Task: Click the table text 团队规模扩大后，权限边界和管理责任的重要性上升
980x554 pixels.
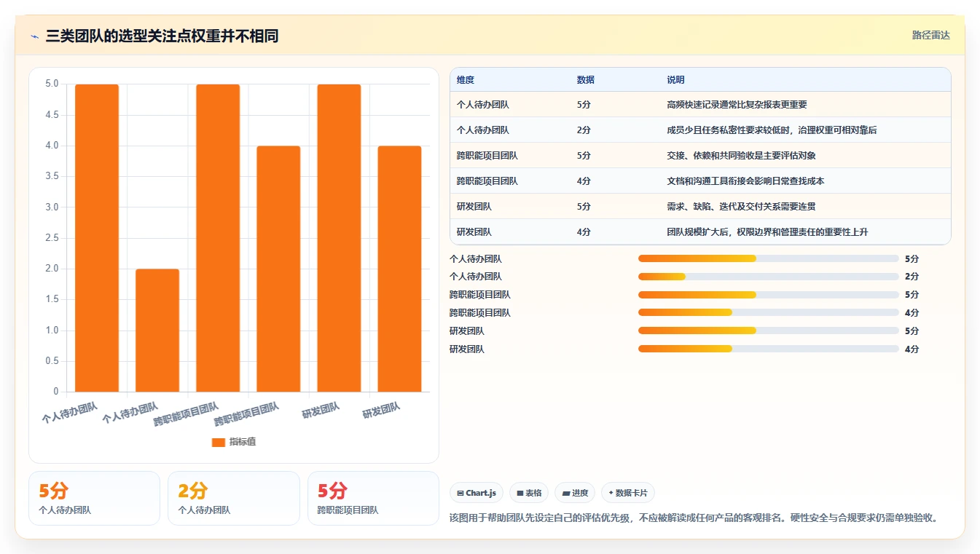Action: 767,232
